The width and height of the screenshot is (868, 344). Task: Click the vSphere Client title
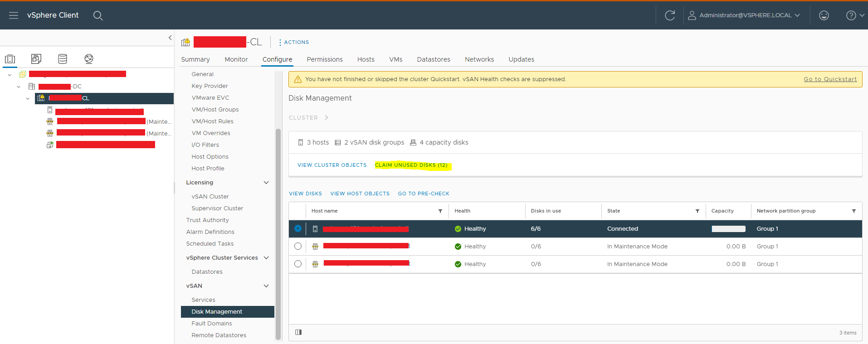click(53, 15)
